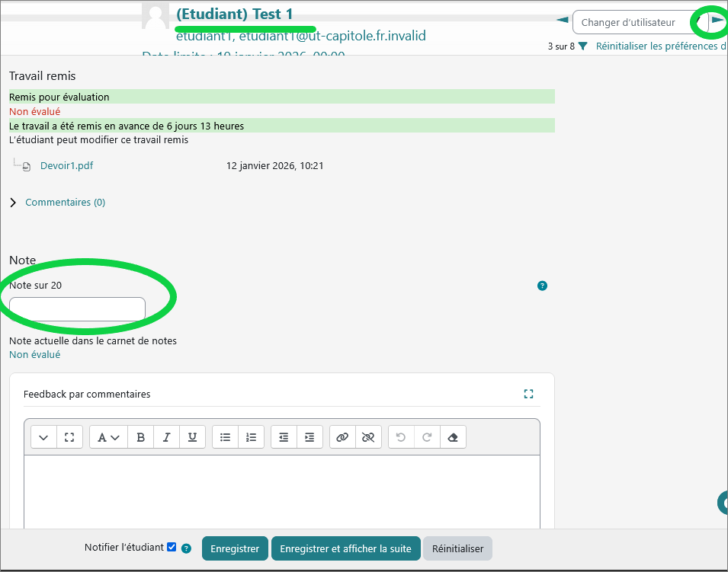Open the Devoir1.pdf file link
This screenshot has height=572, width=728.
pos(66,165)
